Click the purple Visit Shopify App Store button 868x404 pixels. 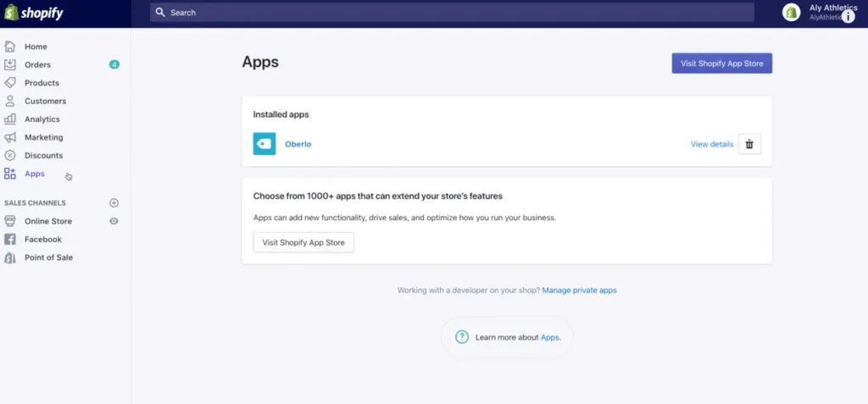(722, 63)
